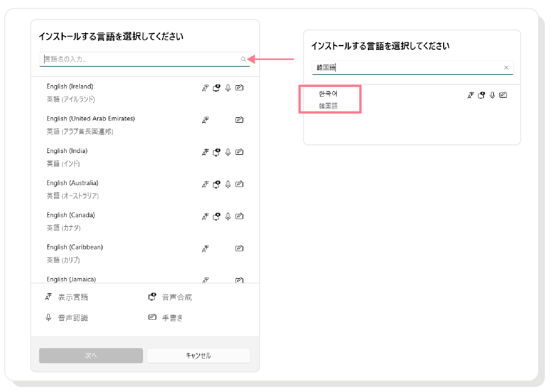Clear the 韓国語 search text with the X
The height and width of the screenshot is (392, 554).
pyautogui.click(x=506, y=67)
